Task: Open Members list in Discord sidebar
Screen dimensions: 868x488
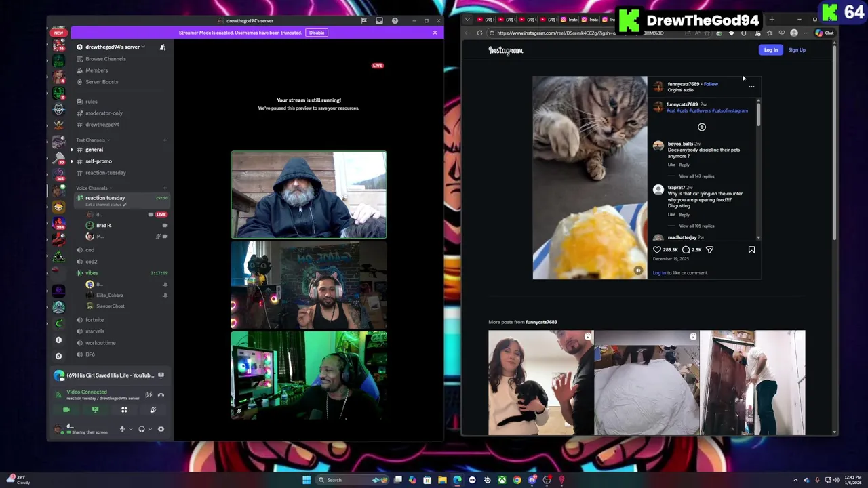Action: 96,70
